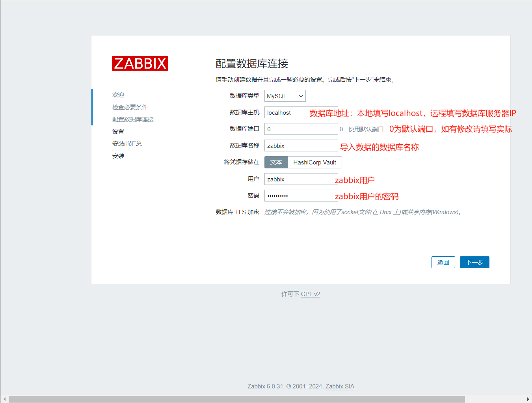
Task: Select the 配置数据库连接 step in sidebar
Action: [133, 119]
